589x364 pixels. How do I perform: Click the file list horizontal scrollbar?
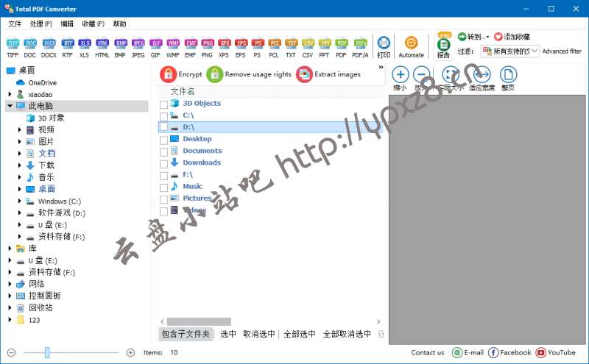(x=199, y=321)
